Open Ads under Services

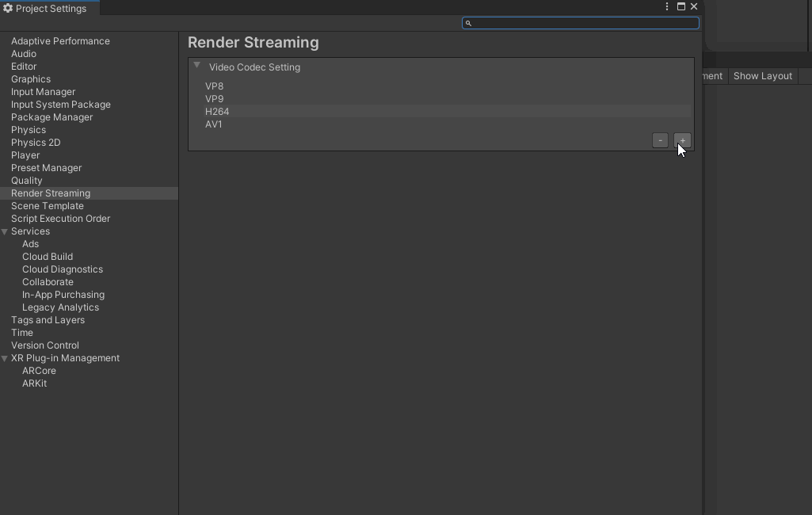click(x=30, y=244)
